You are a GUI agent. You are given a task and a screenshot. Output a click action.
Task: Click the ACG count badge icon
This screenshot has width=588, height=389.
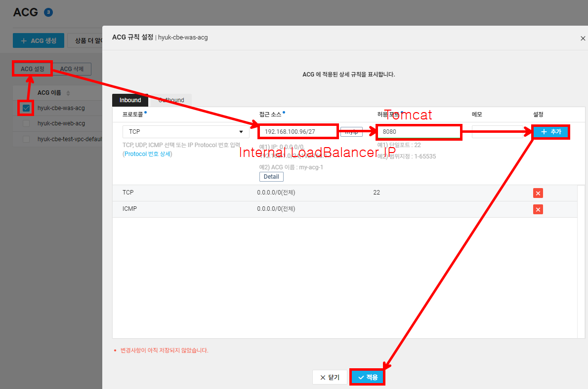48,12
